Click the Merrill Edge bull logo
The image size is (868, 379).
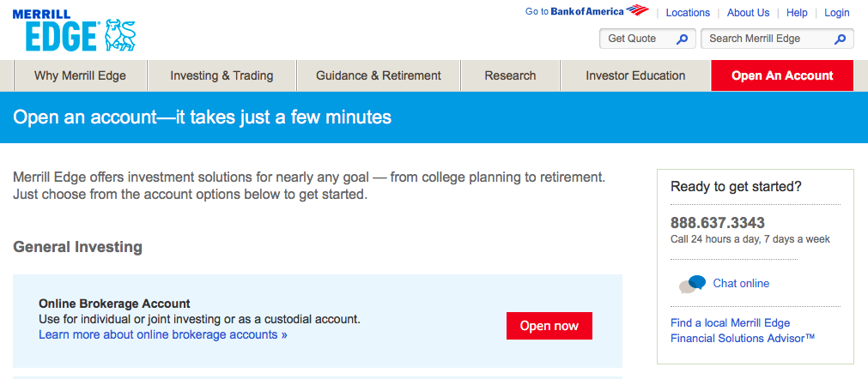[x=119, y=36]
